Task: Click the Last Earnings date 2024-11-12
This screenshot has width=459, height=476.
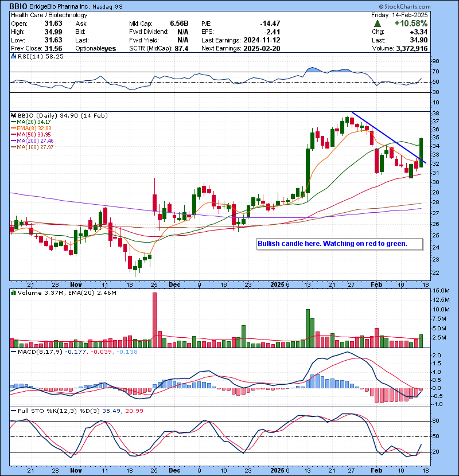Action: [262, 40]
